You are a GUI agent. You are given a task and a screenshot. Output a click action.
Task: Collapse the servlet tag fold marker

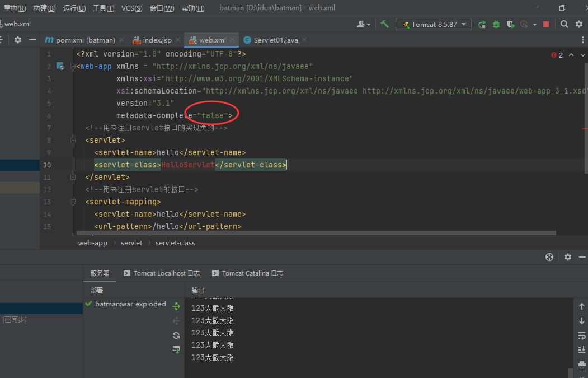pos(73,141)
